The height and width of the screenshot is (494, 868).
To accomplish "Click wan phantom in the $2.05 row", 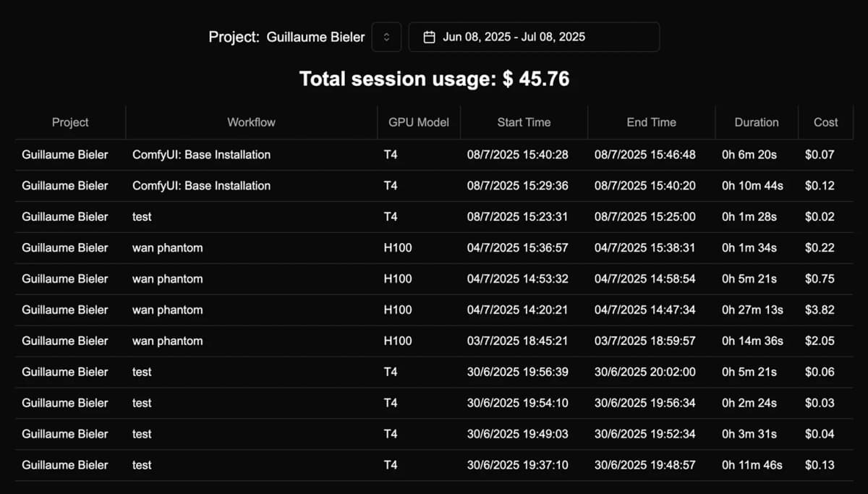I will [x=167, y=341].
